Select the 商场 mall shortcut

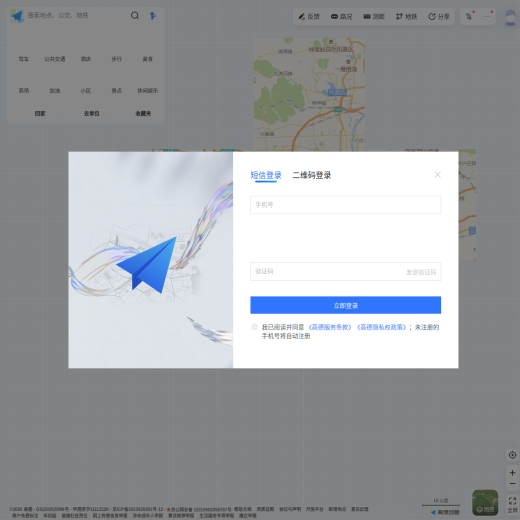(24, 91)
